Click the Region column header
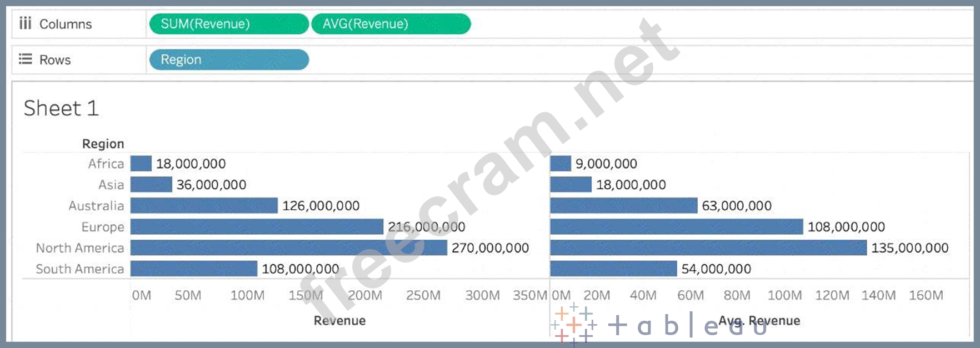The height and width of the screenshot is (348, 980). 103,144
